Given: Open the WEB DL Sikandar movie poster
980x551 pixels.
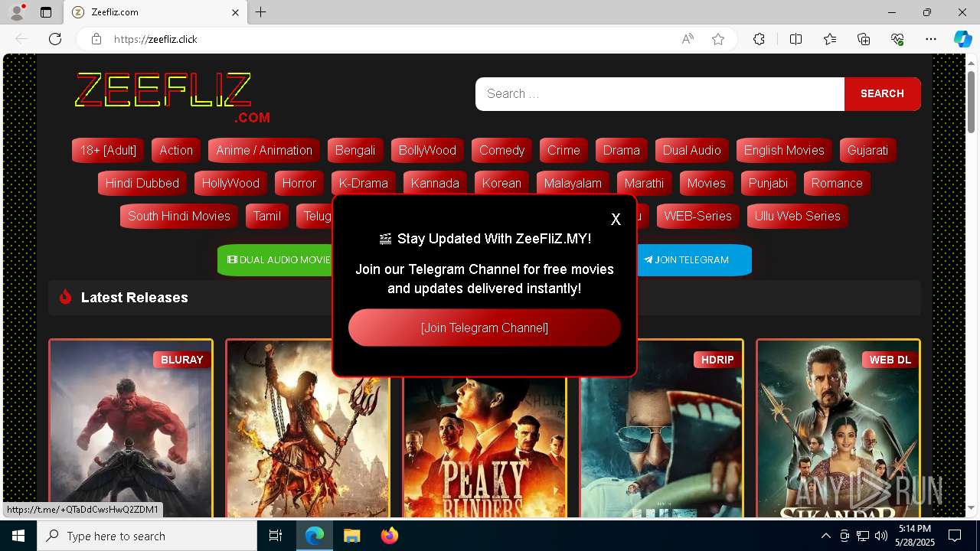Looking at the screenshot, I should 838,429.
